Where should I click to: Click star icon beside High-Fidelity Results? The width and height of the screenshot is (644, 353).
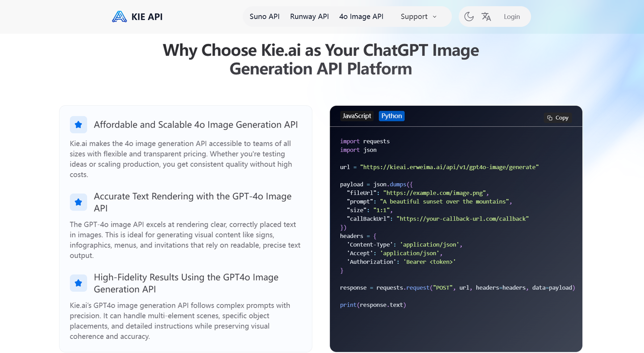(78, 283)
